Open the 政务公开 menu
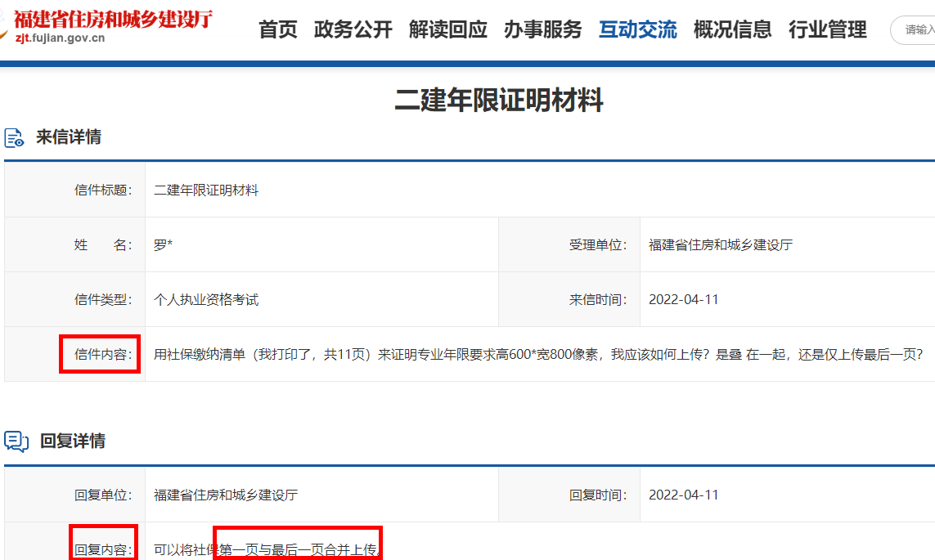935x560 pixels. [x=353, y=30]
